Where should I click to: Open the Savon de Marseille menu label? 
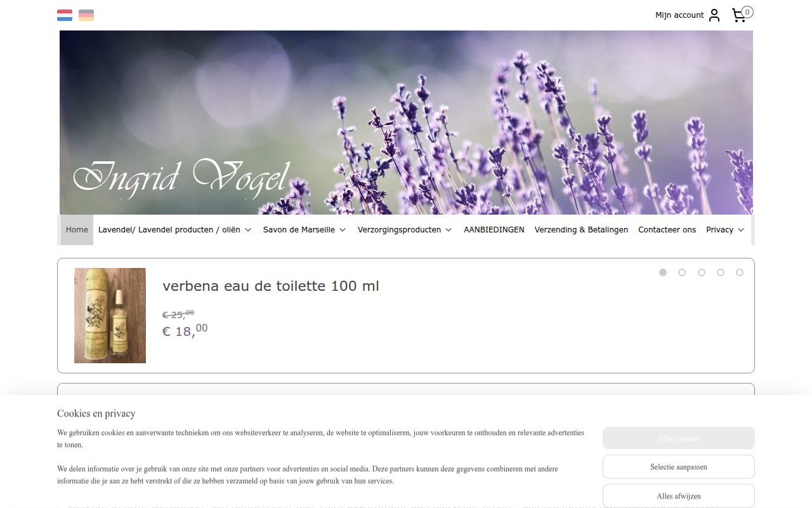pos(299,230)
